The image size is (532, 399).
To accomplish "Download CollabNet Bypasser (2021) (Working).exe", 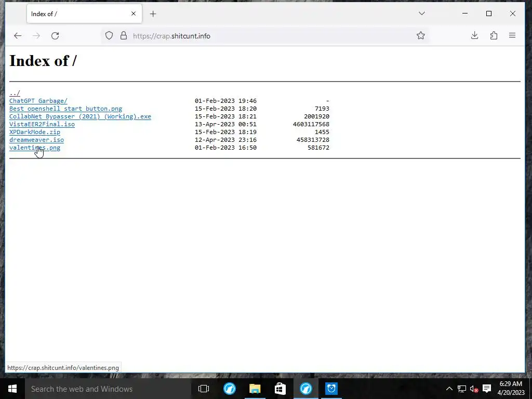I will point(80,116).
